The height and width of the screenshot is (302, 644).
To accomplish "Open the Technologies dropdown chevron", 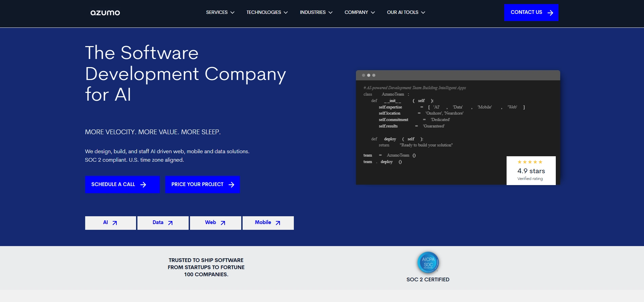I will click(286, 13).
